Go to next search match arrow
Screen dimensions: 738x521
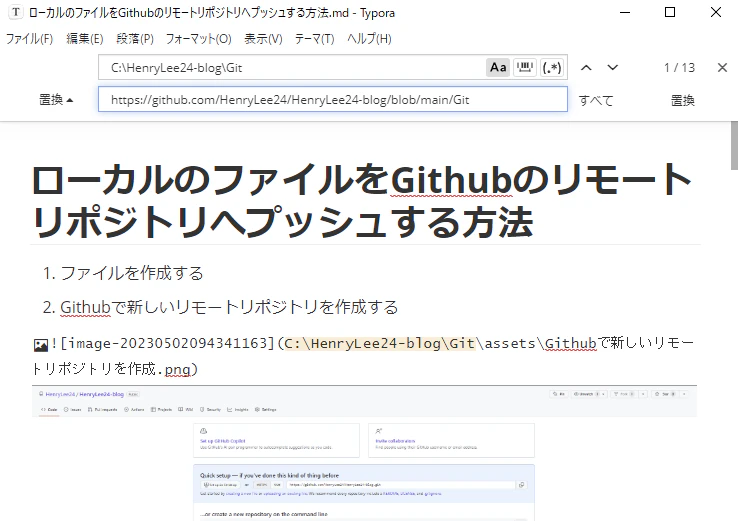(x=612, y=68)
